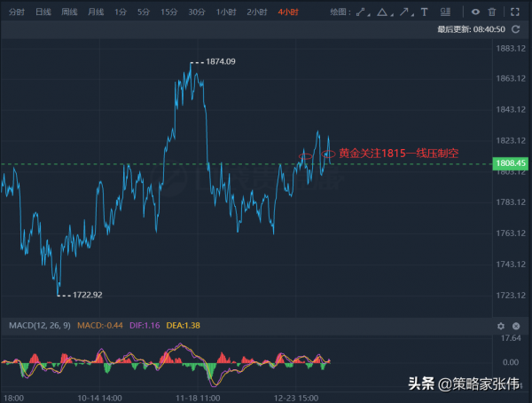This screenshot has height=403, width=532.
Task: Switch to 月线 monthly chart
Action: coord(96,12)
